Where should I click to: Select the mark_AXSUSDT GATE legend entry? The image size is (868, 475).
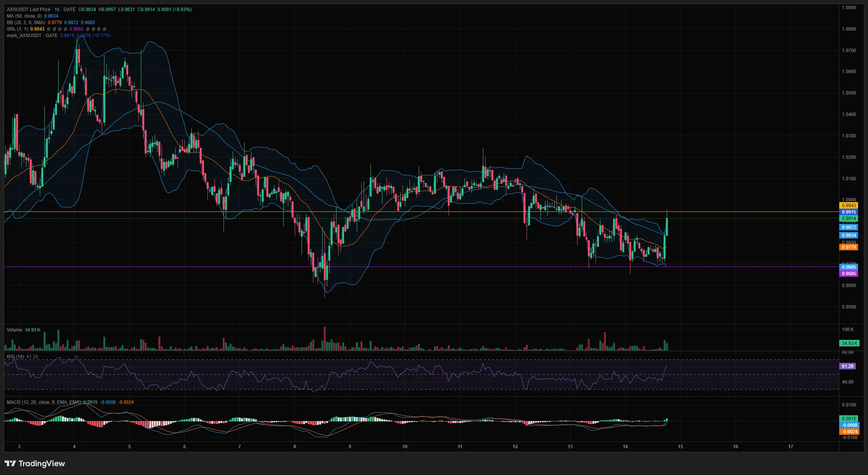click(x=32, y=36)
